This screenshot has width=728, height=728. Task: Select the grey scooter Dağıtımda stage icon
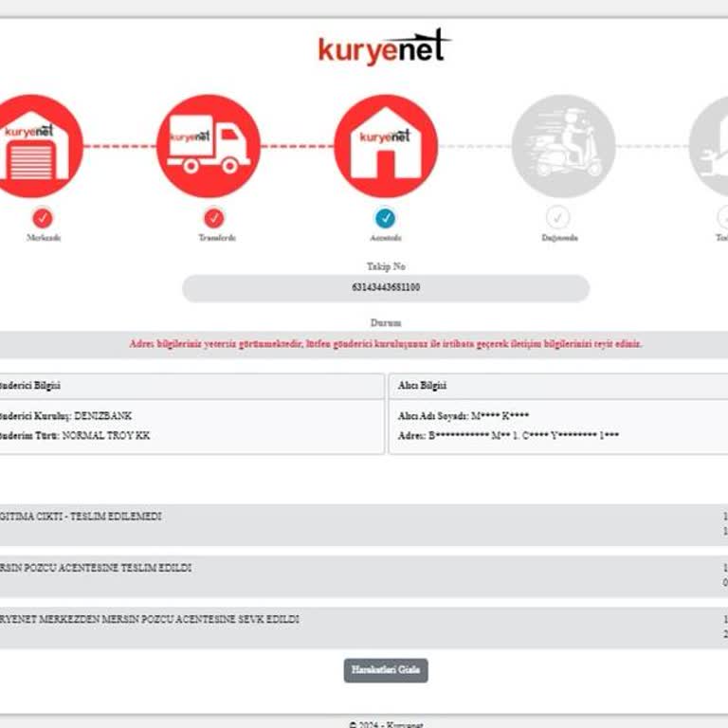point(563,146)
